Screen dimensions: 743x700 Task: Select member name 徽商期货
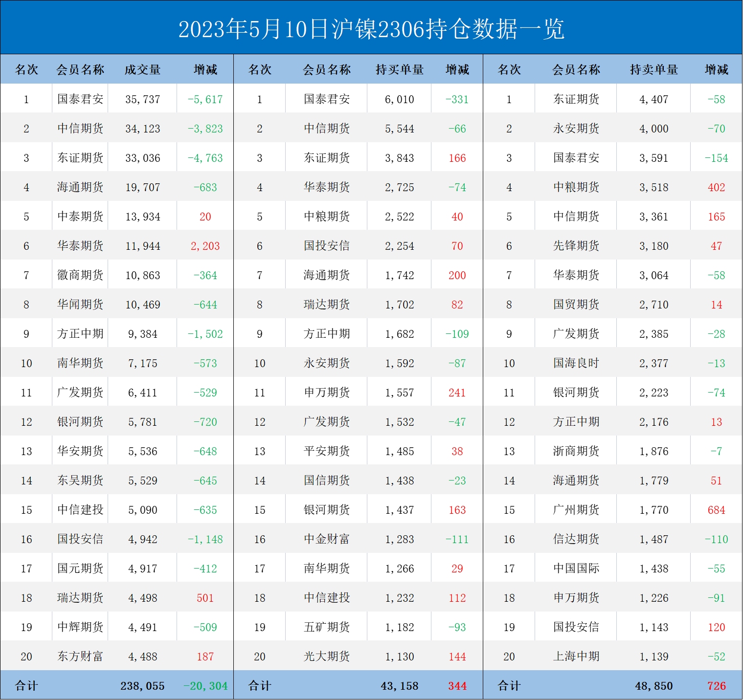(x=80, y=275)
